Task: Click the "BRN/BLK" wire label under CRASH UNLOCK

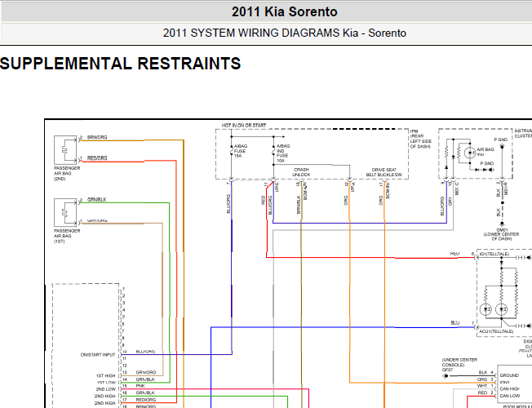Action: click(x=299, y=205)
